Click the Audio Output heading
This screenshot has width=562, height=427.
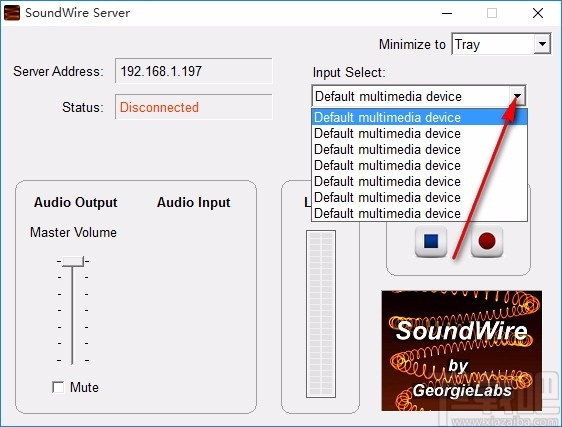pos(76,203)
